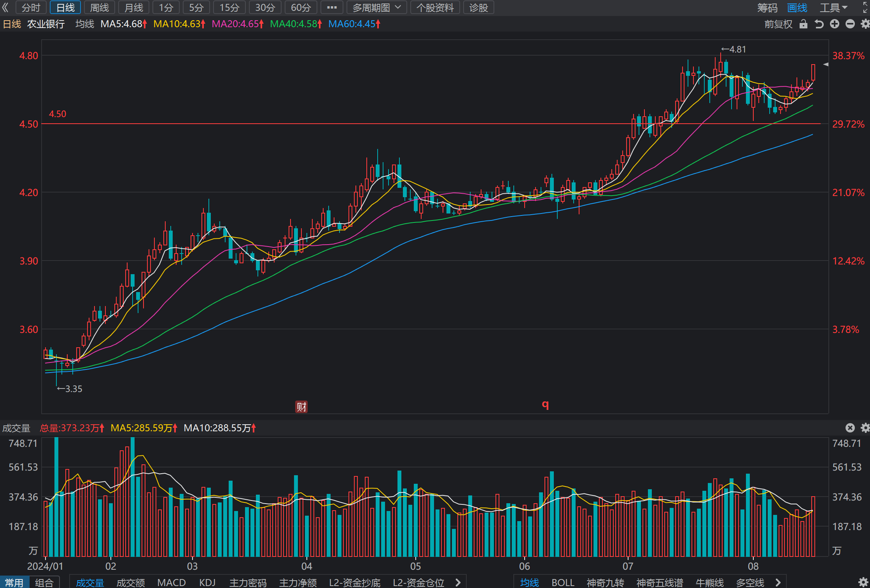Image resolution: width=870 pixels, height=588 pixels.
Task: Click the undo arrow icon in the chart toolbar
Action: [x=819, y=24]
